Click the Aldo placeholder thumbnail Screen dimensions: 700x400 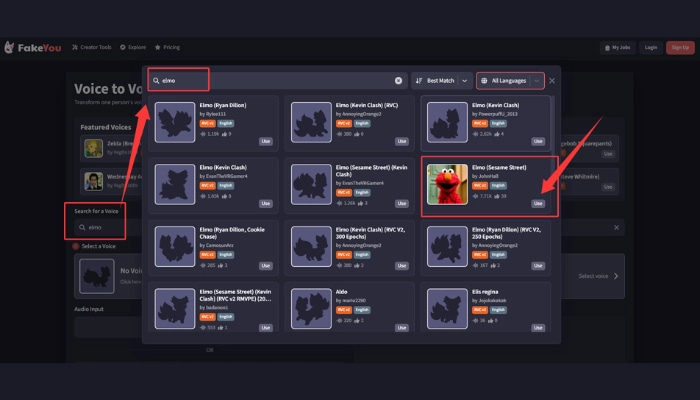click(311, 308)
